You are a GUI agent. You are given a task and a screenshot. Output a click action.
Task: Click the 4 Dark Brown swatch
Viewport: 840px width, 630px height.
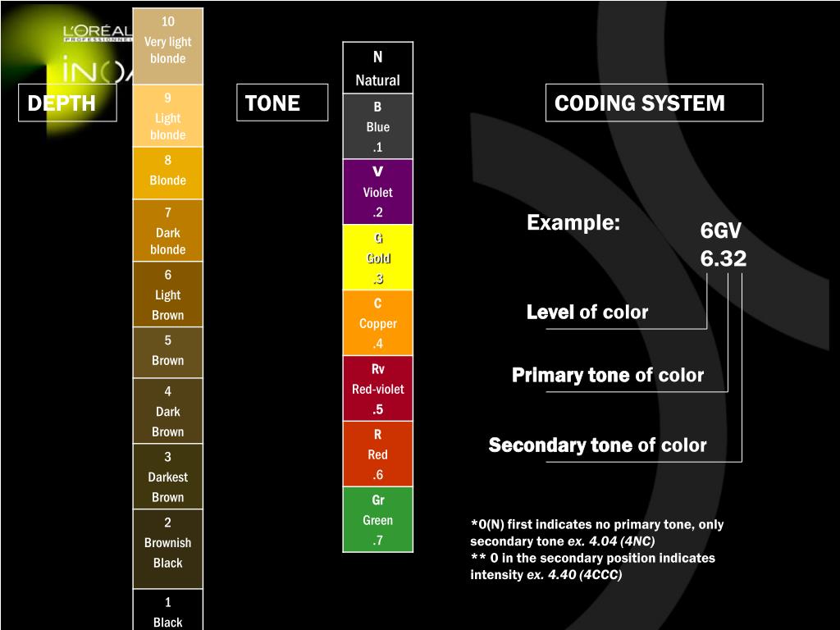(167, 411)
